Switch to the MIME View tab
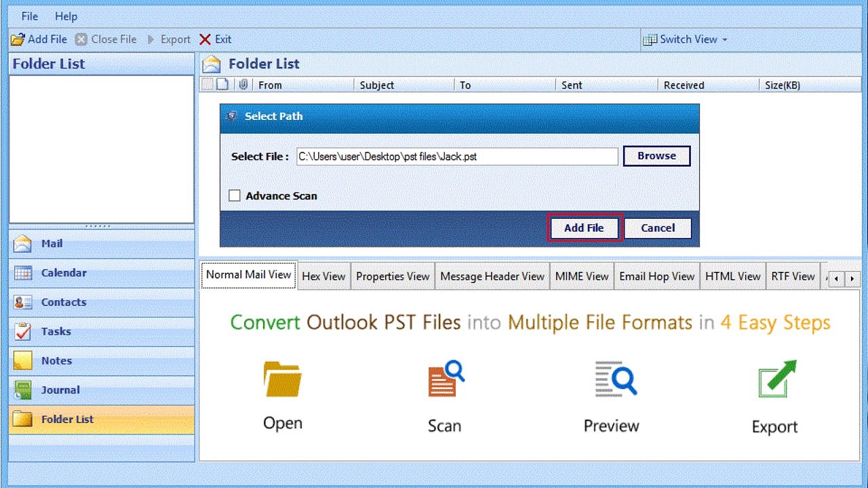The height and width of the screenshot is (488, 868). pos(582,277)
